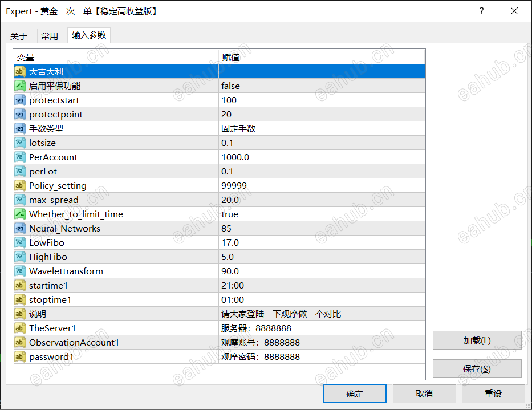Click the boolean icon beside Whether_to_limit_time
532x410 pixels.
coord(20,214)
